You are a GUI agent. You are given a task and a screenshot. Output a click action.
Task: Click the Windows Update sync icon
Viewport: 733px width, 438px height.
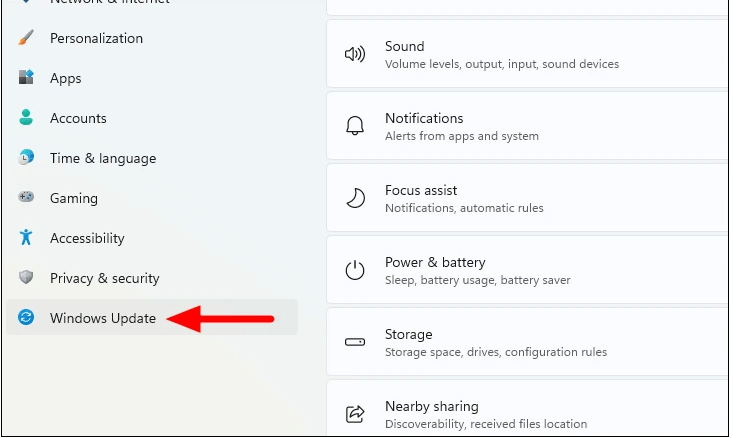[x=27, y=318]
